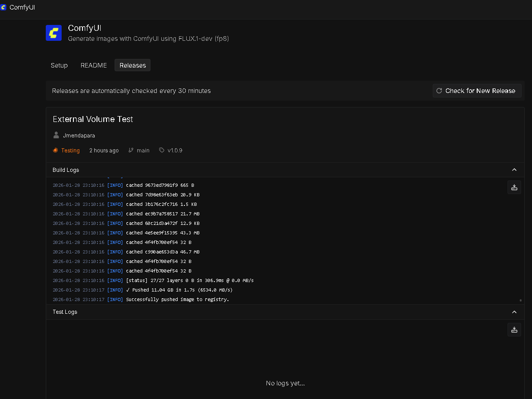Image resolution: width=532 pixels, height=399 pixels.
Task: Click the user avatar icon next to Jmendapara
Action: click(56, 135)
